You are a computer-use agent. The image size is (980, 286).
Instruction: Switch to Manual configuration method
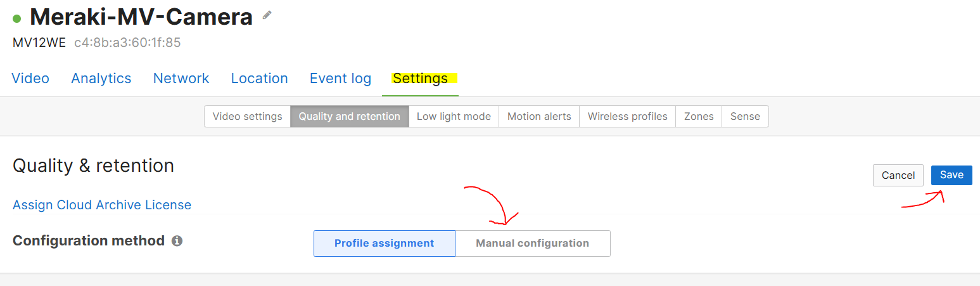click(x=533, y=244)
